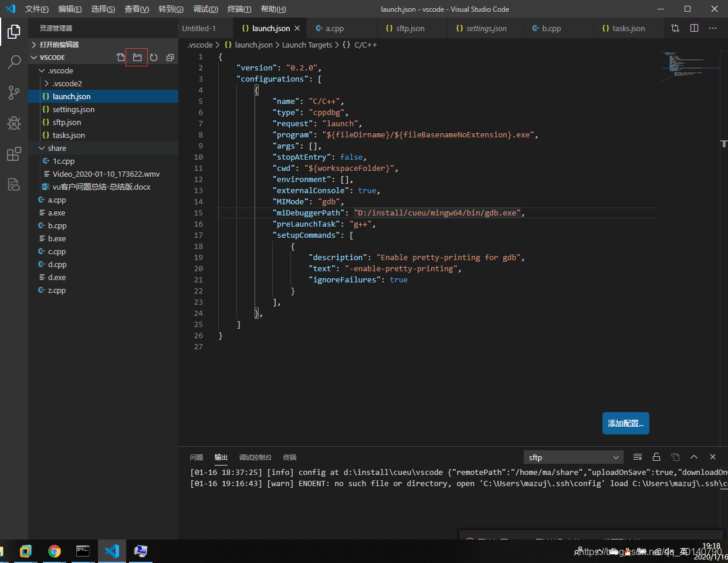Expand the .vscode2 folder
728x563 pixels.
[x=103, y=83]
